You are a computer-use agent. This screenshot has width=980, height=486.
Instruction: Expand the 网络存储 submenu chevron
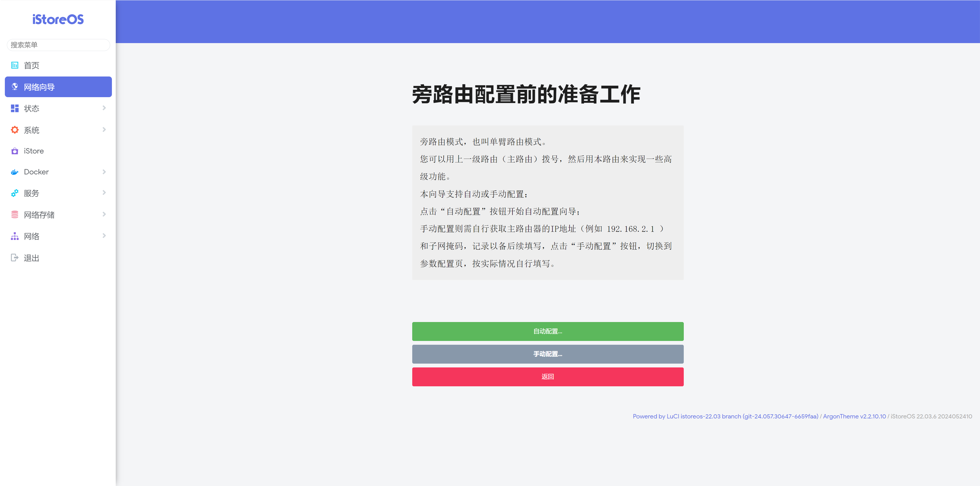pyautogui.click(x=104, y=214)
